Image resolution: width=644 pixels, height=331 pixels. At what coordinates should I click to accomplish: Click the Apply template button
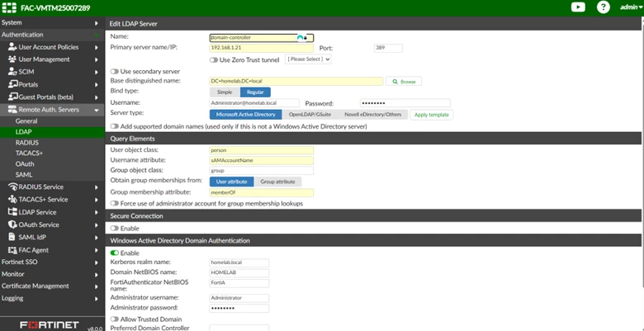pyautogui.click(x=432, y=115)
